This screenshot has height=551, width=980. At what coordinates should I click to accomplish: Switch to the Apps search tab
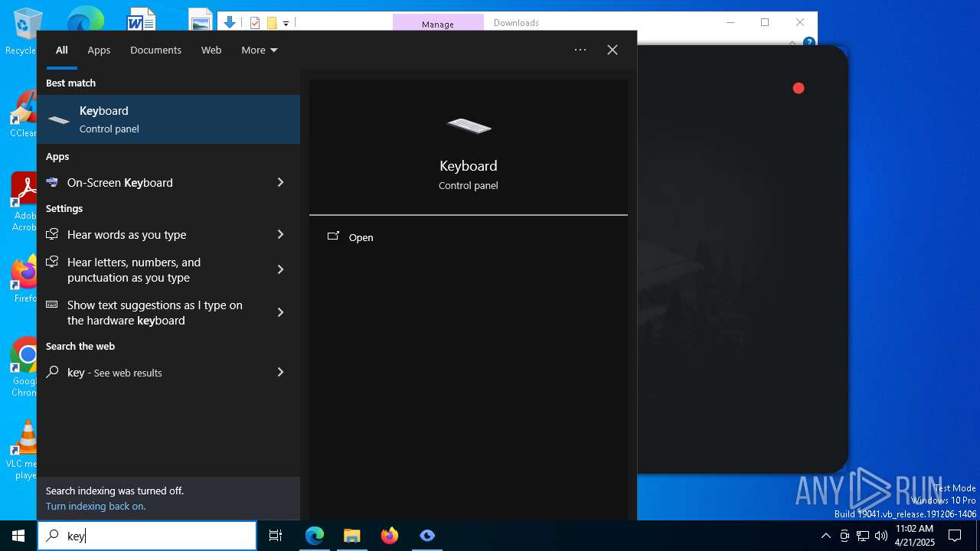click(99, 50)
